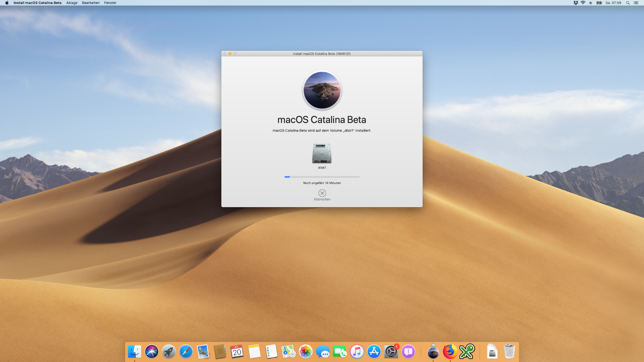This screenshot has height=362, width=644.
Task: Open Notification Center list icon
Action: pyautogui.click(x=636, y=3)
